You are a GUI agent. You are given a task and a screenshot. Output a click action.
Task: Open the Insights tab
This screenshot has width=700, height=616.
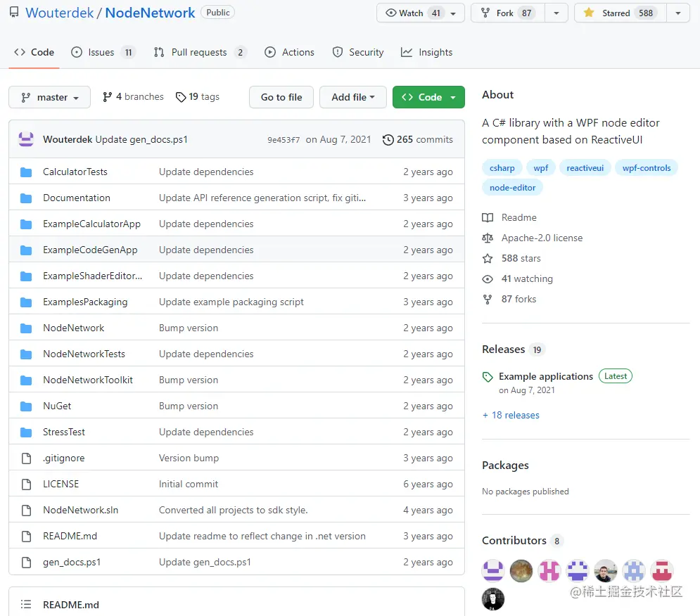coord(426,52)
